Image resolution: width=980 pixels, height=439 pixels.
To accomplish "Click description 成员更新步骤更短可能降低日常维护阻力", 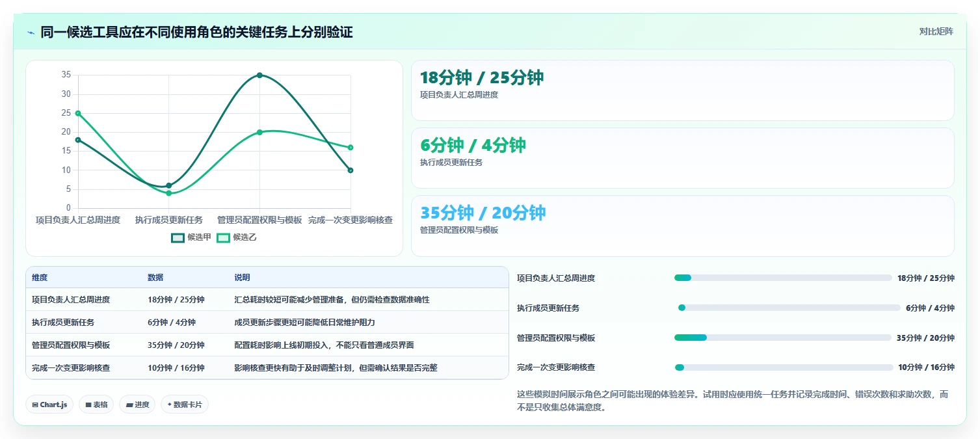I will (x=304, y=322).
